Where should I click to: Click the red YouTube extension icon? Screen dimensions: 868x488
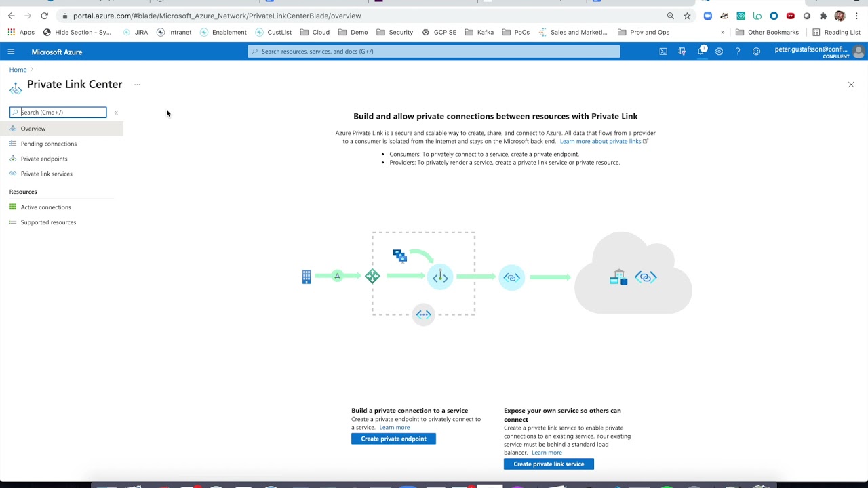(x=790, y=16)
